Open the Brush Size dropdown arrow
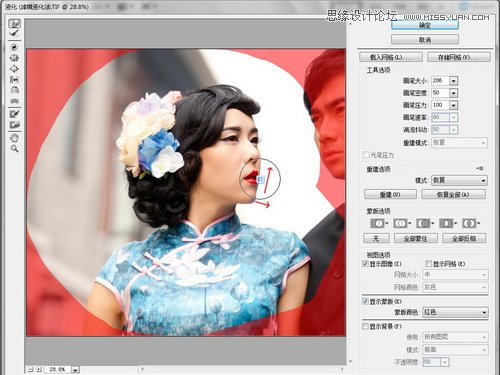 453,81
